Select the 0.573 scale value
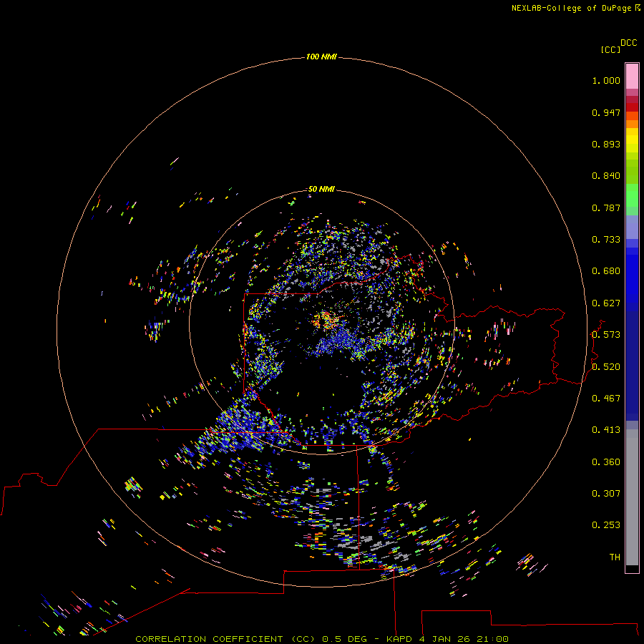This screenshot has width=644, height=644. pos(606,335)
